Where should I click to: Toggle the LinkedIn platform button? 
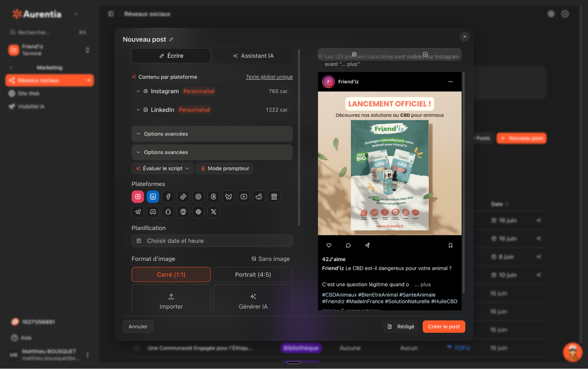(153, 197)
